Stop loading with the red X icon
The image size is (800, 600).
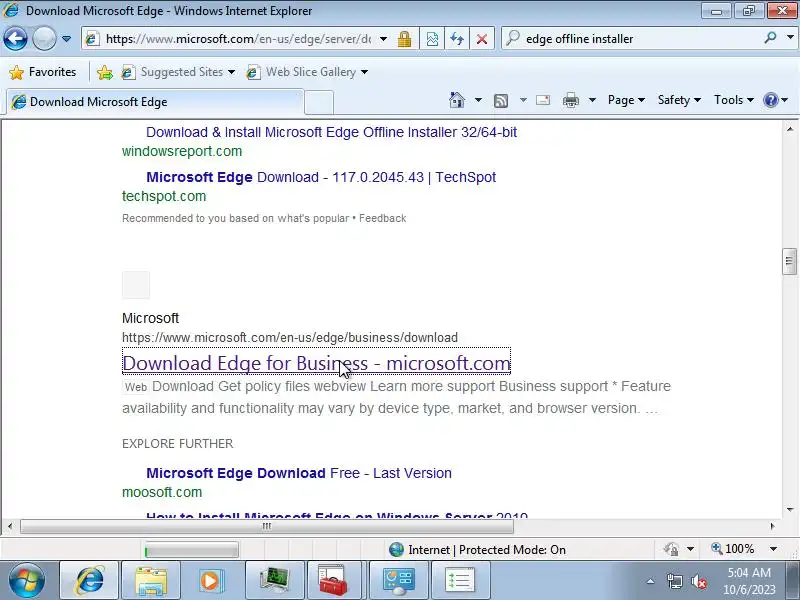coord(482,39)
